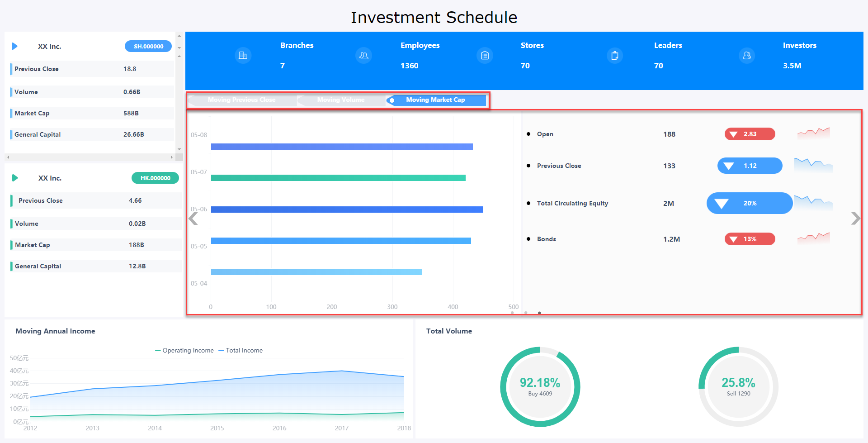Screen dimensions: 868x443
Task: Click the green play arrow beside HK.000000
Action: point(15,178)
